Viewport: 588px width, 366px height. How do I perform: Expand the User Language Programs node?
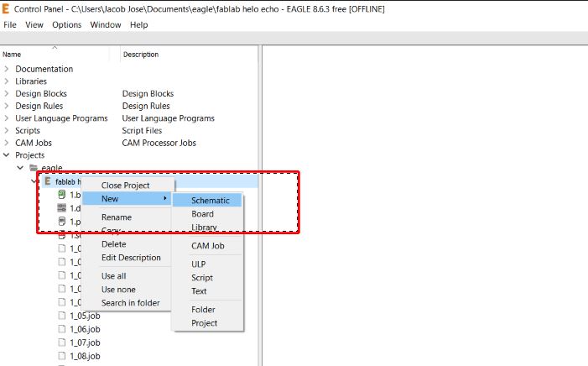pyautogui.click(x=7, y=118)
